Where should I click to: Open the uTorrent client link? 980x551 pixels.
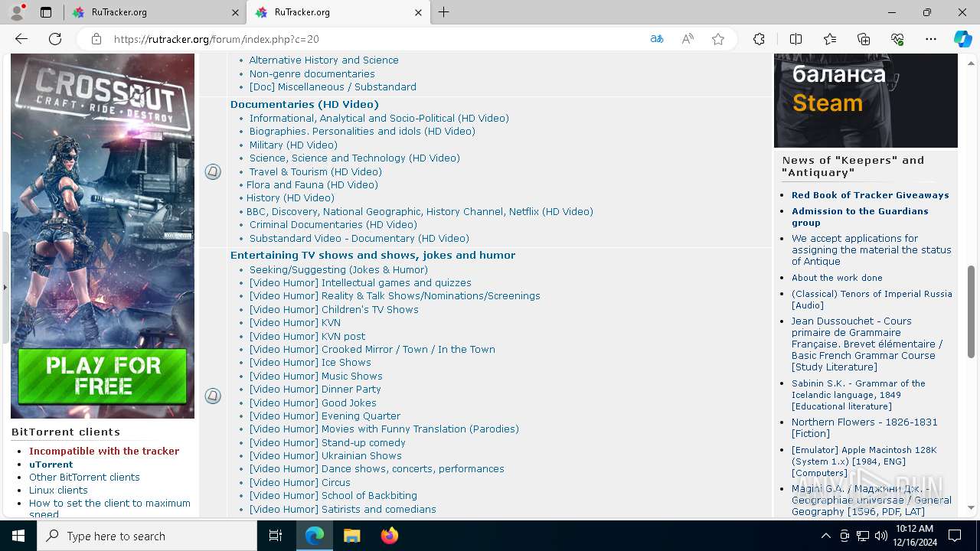click(51, 465)
